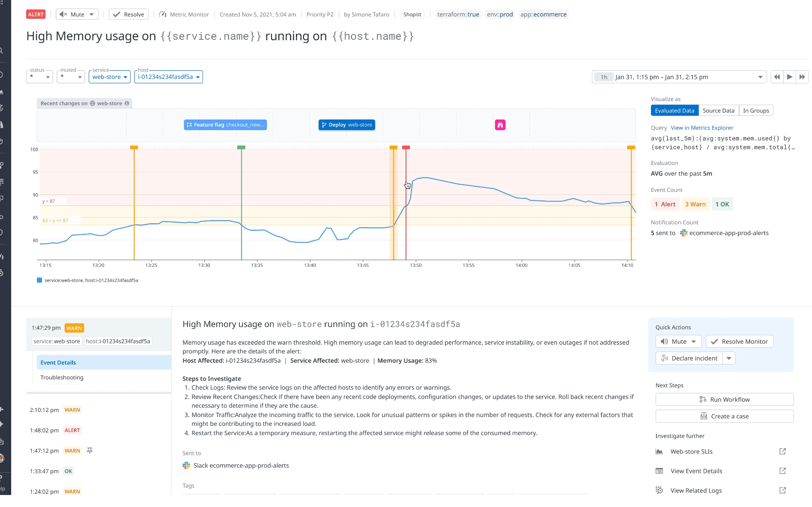Screen dimensions: 812x507
Task: Select the Event Details tab
Action: [x=58, y=362]
